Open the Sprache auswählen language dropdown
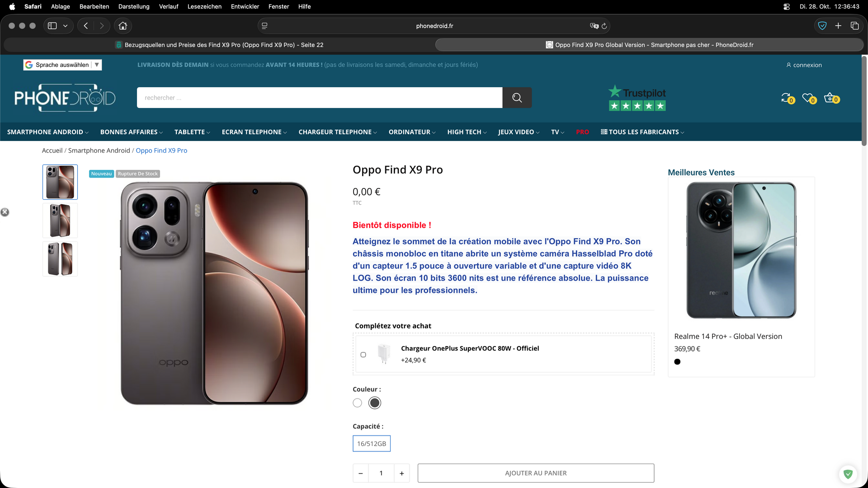The image size is (868, 488). 62,65
